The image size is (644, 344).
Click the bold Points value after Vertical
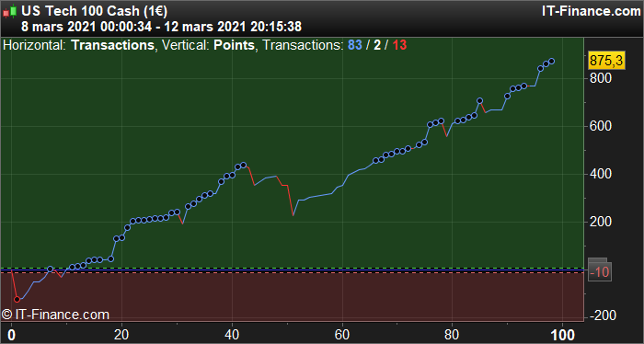[x=234, y=45]
